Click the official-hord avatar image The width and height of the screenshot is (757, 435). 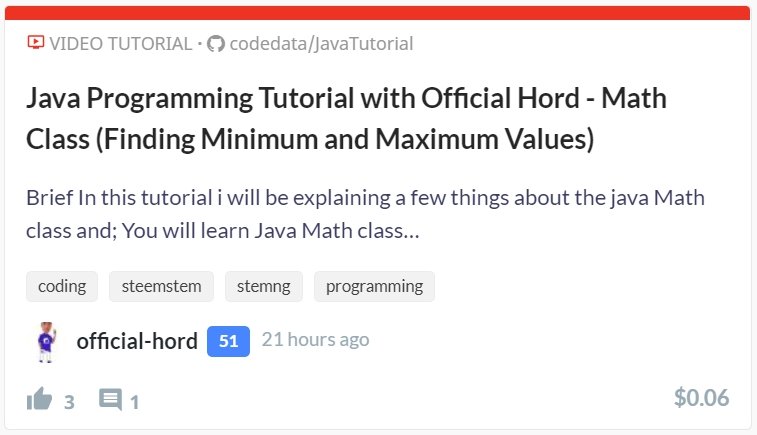[45, 341]
